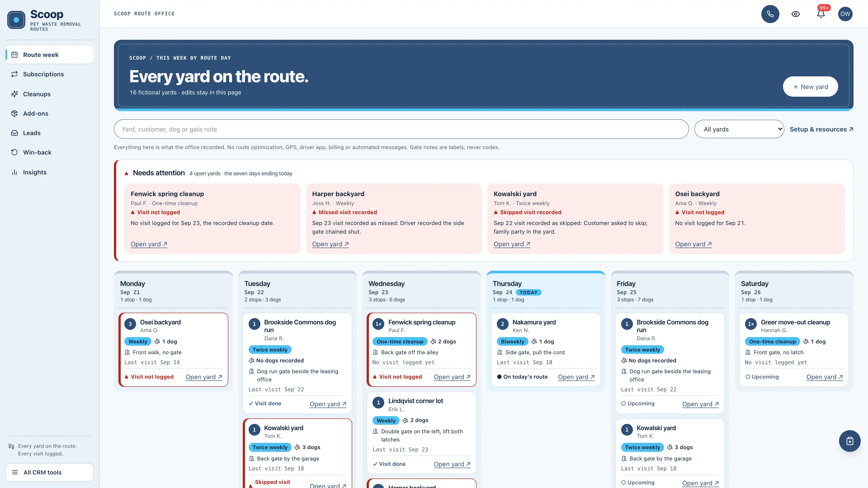Focus the yard, customer, dog search field
Screen dimensions: 868x488
[x=401, y=129]
